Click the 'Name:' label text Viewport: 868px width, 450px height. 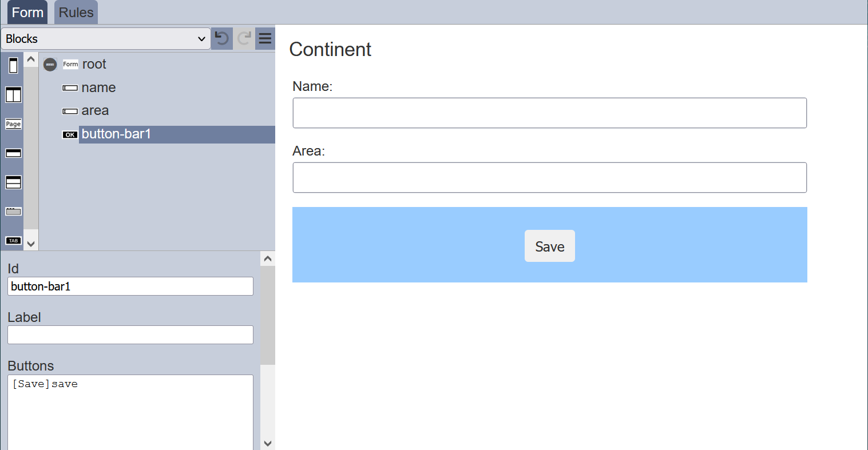312,86
